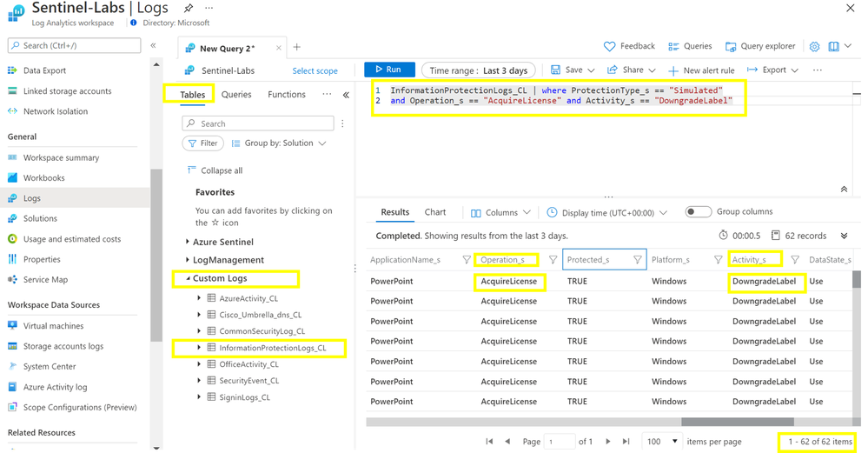Open the Share dropdown
The image size is (868, 453).
click(632, 70)
